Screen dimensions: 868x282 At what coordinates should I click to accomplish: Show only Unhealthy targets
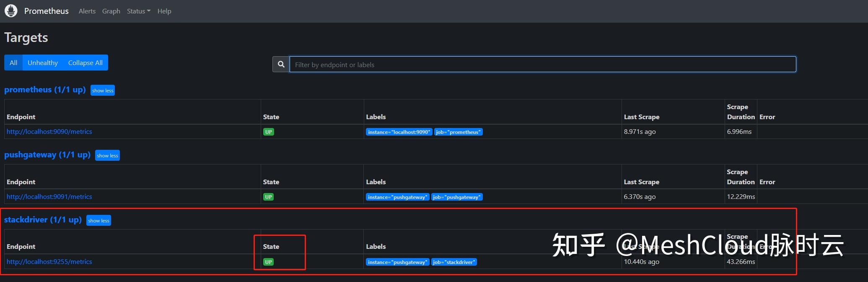(x=43, y=63)
